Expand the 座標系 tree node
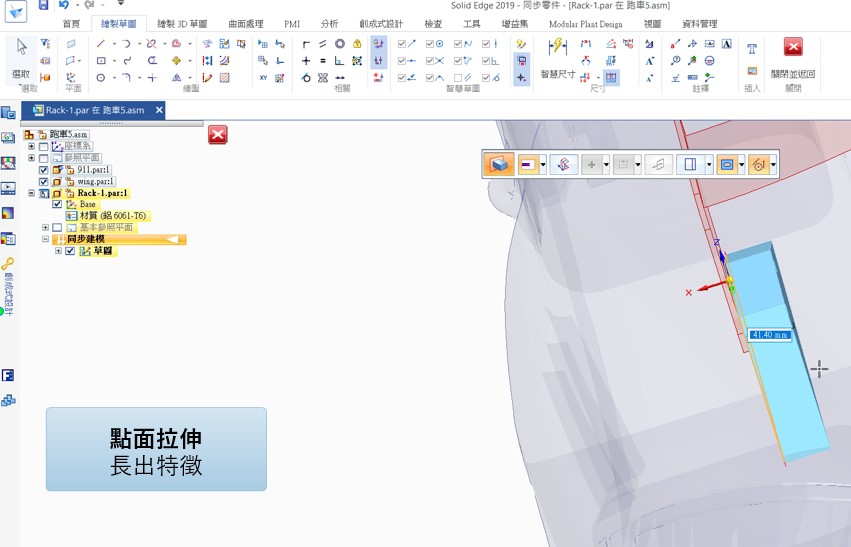 tap(31, 147)
